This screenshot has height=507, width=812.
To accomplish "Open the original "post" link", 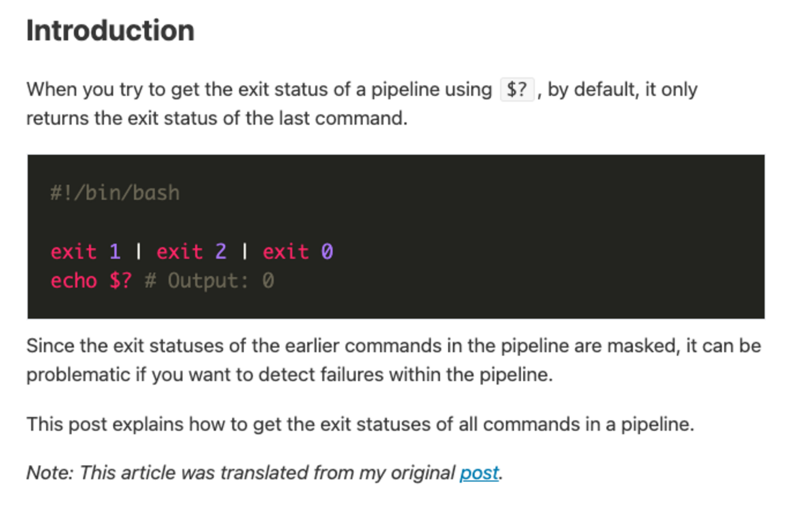I will (479, 473).
